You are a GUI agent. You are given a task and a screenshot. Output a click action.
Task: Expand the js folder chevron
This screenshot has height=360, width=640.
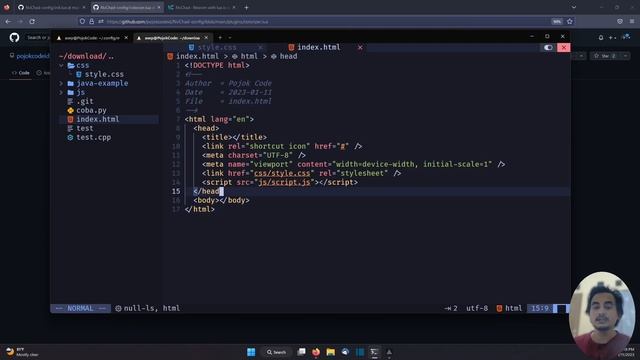[x=61, y=93]
